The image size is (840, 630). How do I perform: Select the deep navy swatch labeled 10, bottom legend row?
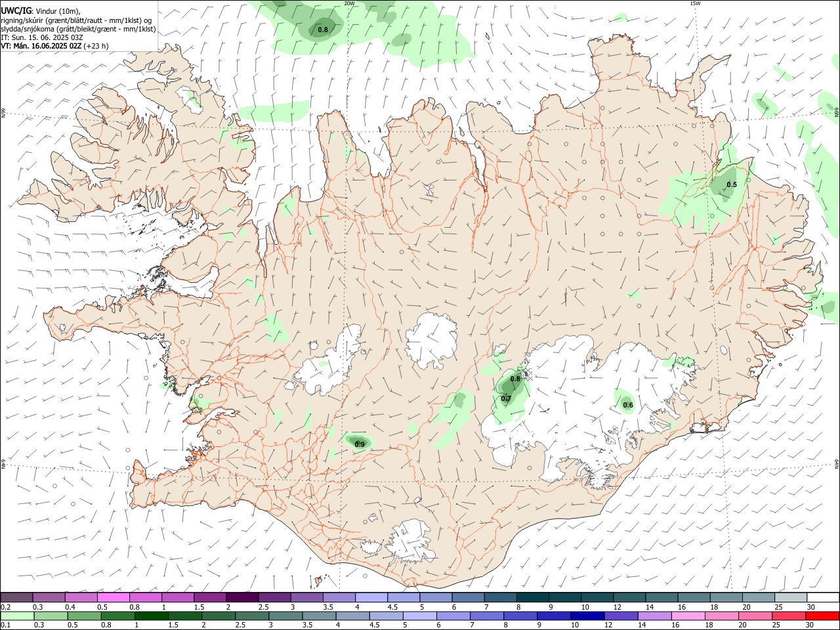587,616
